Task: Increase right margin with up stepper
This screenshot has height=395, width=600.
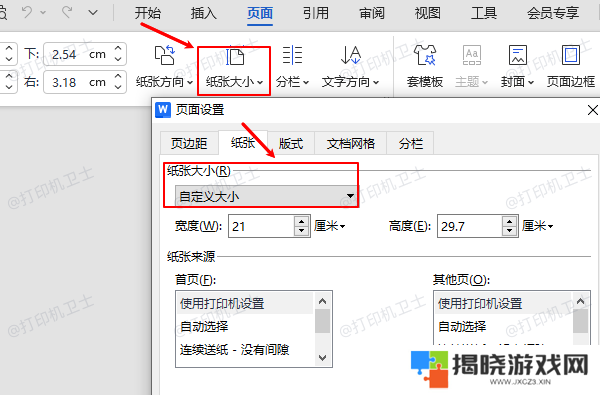Action: pos(118,76)
